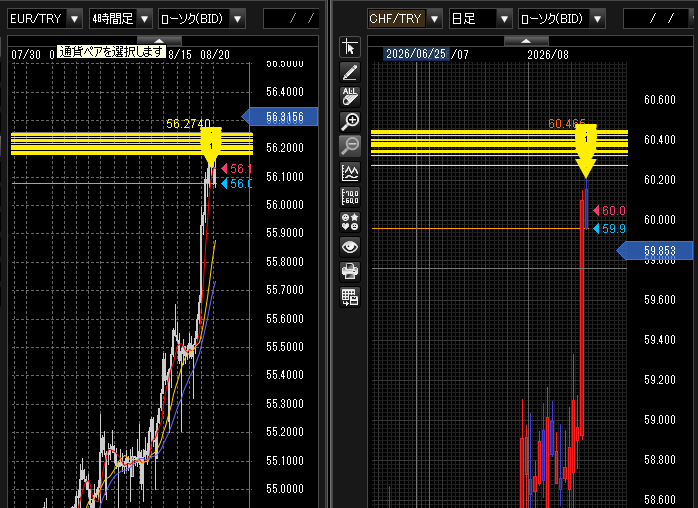Click the 58.600 price axis value
The width and height of the screenshot is (698, 508).
click(x=660, y=500)
